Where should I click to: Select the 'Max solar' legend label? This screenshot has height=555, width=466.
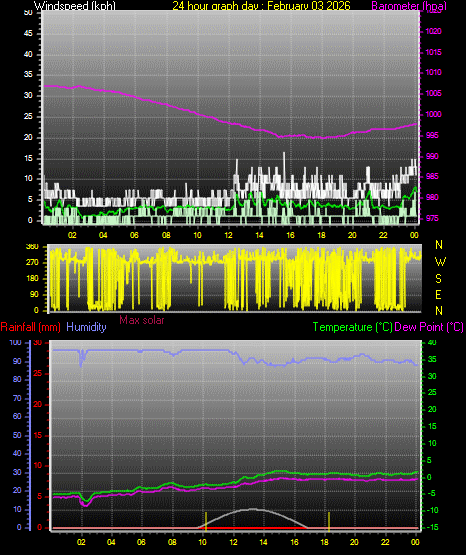(142, 320)
